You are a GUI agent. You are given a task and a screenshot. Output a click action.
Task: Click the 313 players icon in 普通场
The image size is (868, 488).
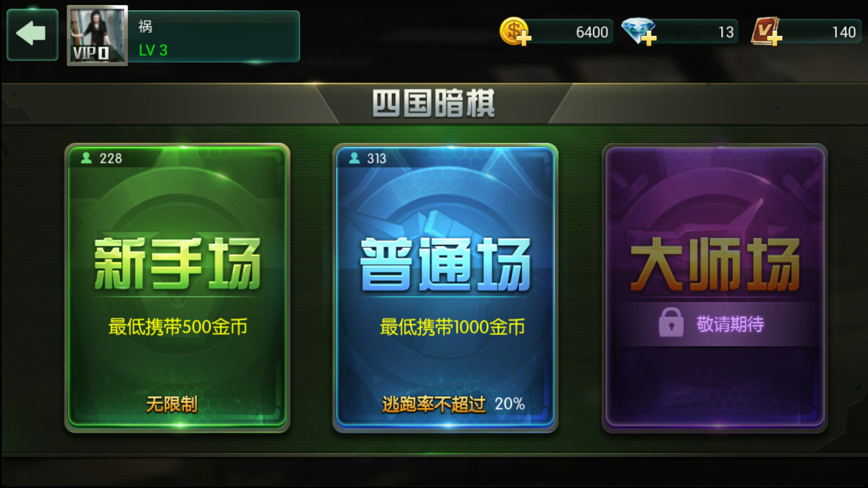[354, 158]
